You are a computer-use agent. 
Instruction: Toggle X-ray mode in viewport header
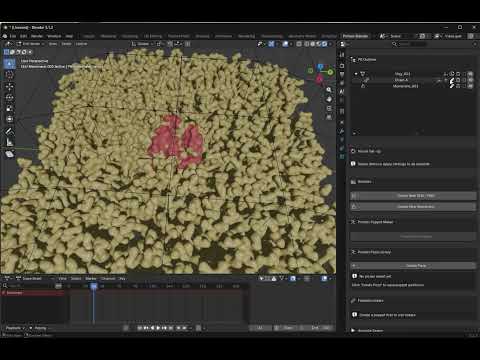pyautogui.click(x=299, y=44)
